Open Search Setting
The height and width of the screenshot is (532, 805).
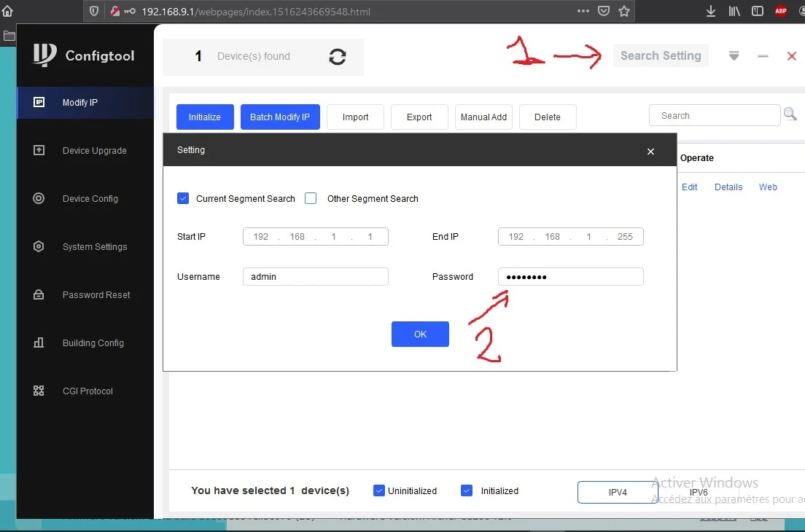pyautogui.click(x=661, y=55)
